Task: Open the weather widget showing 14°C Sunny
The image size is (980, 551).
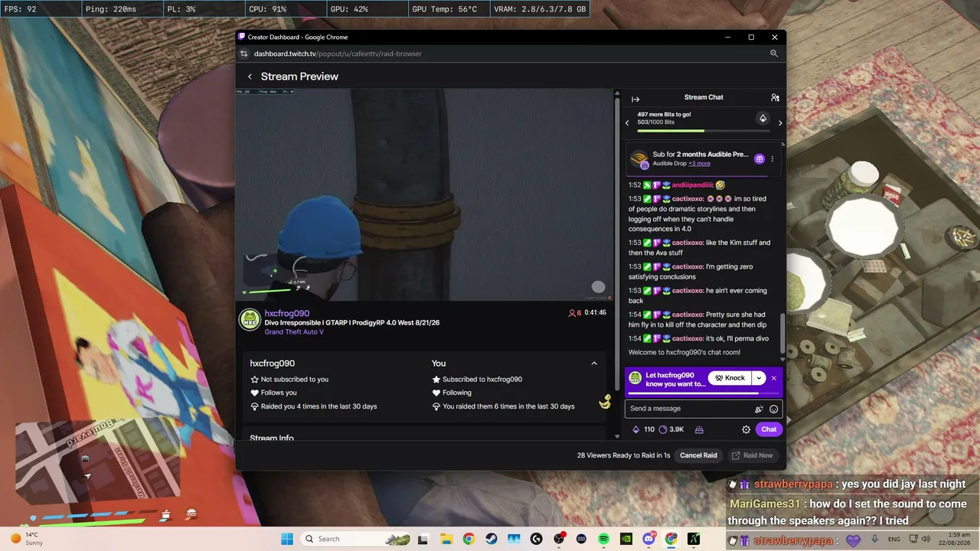Action: 27,539
